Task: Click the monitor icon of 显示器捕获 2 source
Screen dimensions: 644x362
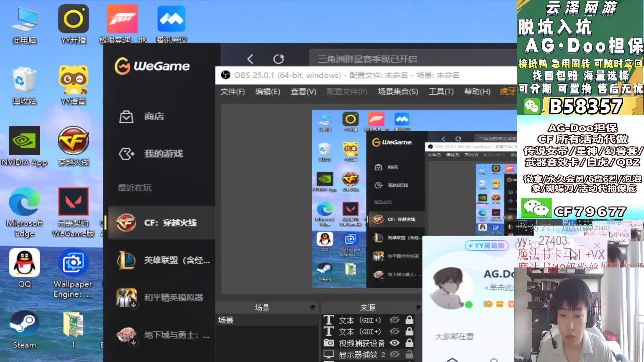Action: pyautogui.click(x=329, y=354)
